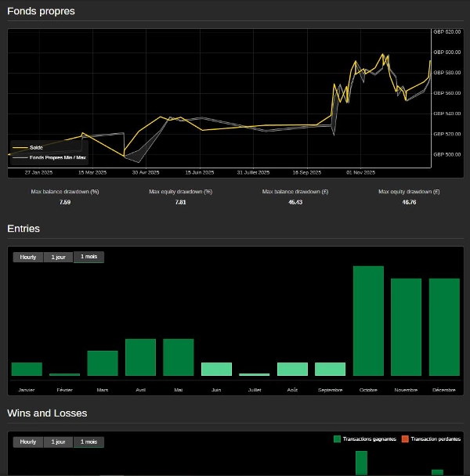Click Max balance drawdown (%) value
This screenshot has height=476, width=470.
pyautogui.click(x=65, y=202)
